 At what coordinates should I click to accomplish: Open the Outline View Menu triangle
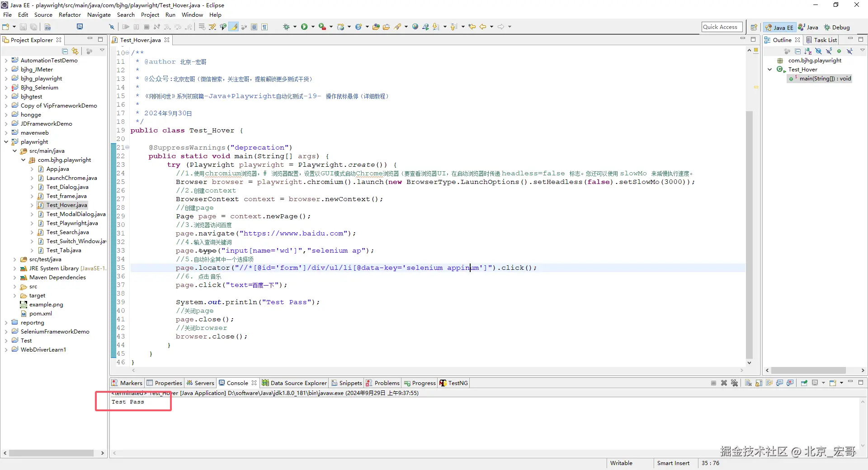(x=862, y=51)
